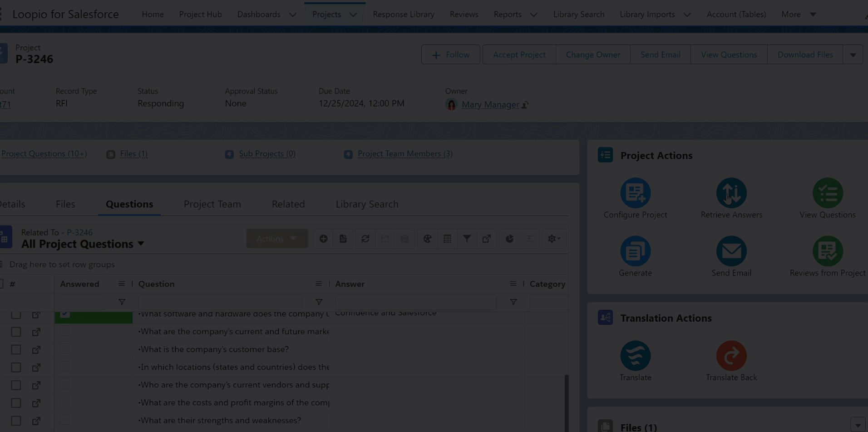868x432 pixels.
Task: Click the Change Owner button
Action: point(593,55)
